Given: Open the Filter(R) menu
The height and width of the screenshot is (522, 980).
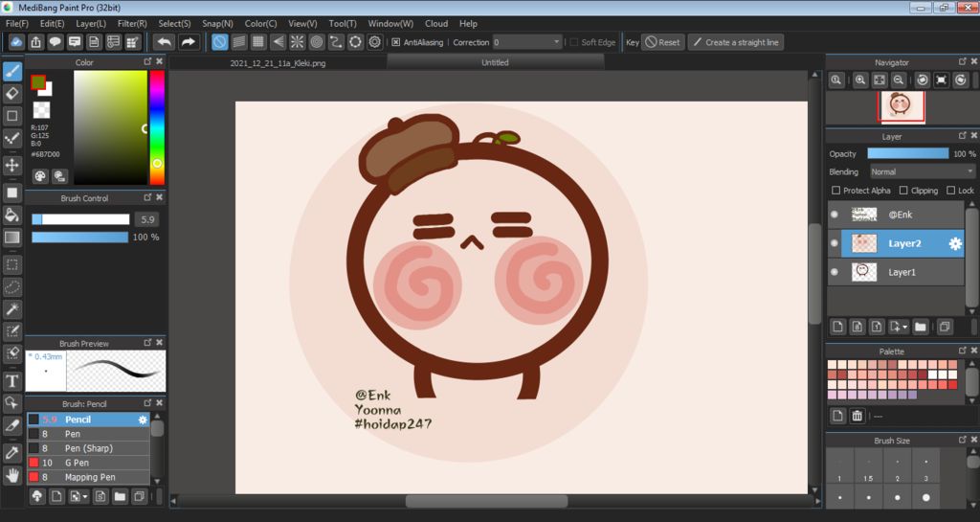Looking at the screenshot, I should (132, 23).
